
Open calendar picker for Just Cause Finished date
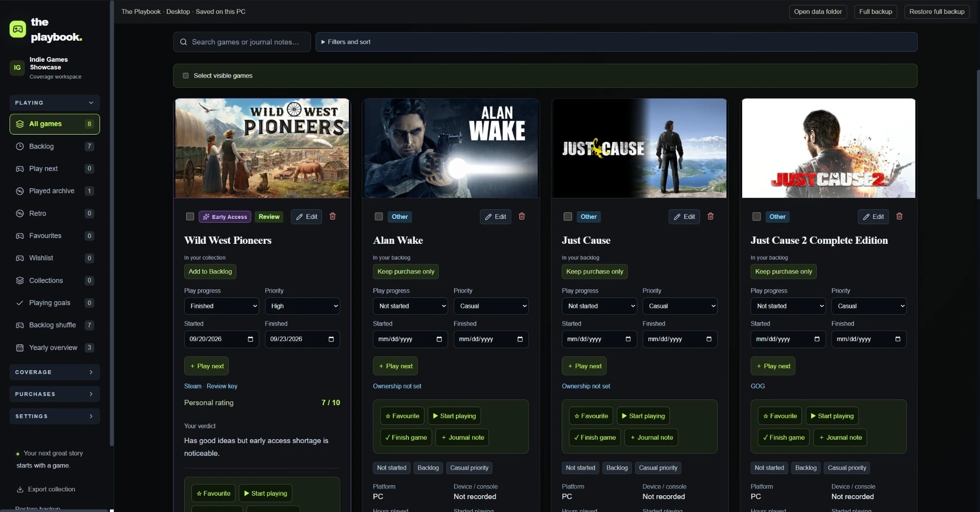(x=709, y=339)
